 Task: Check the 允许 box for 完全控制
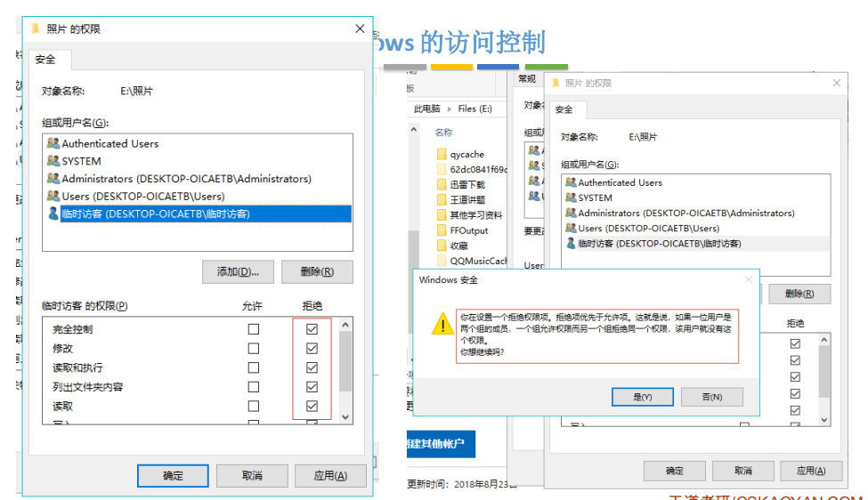(254, 329)
